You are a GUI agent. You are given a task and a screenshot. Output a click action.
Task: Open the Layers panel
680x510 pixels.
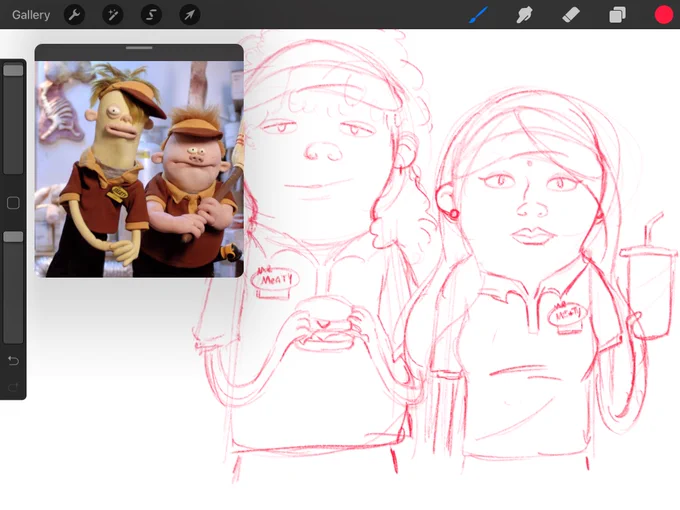617,15
